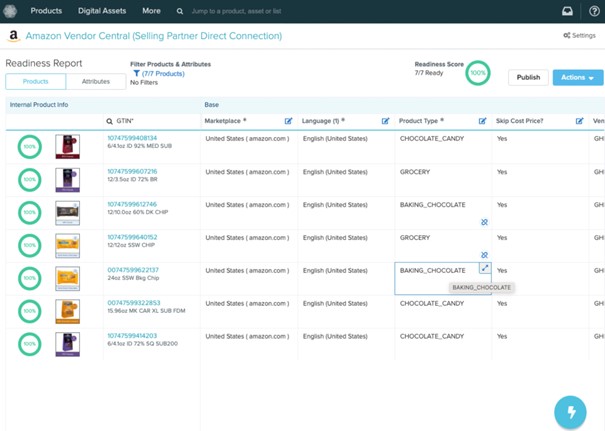Open the Actions dropdown

point(578,78)
